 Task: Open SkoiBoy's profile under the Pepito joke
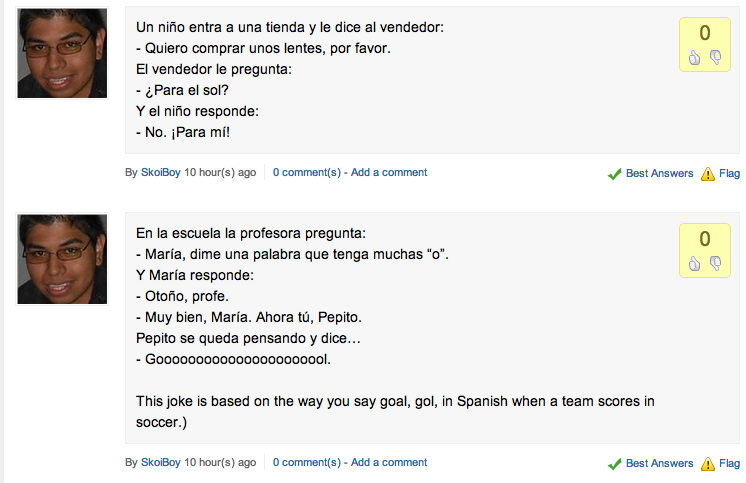[x=161, y=463]
